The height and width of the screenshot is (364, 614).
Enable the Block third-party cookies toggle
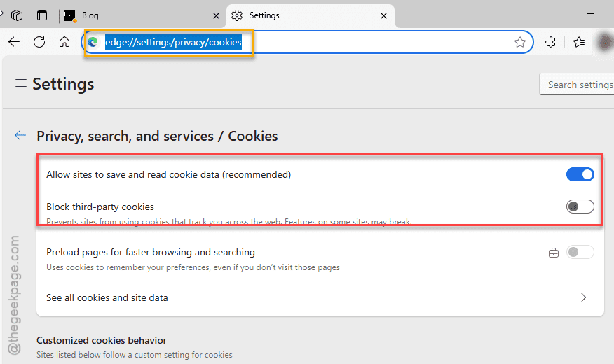click(580, 206)
